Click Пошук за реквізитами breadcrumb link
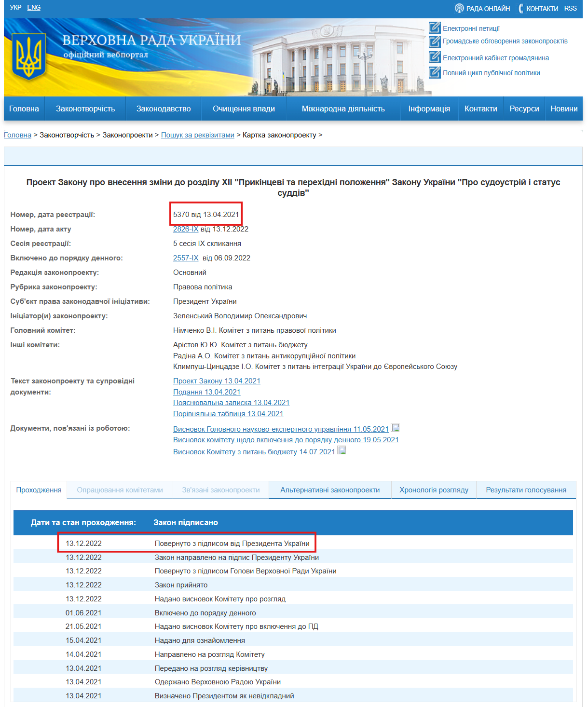 click(x=198, y=135)
